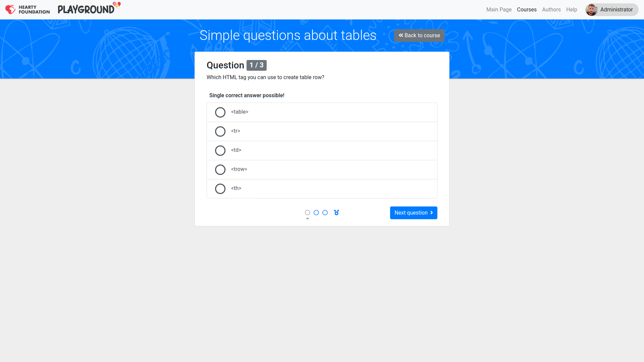Click the 1 / 3 question counter badge
644x362 pixels.
pos(257,65)
